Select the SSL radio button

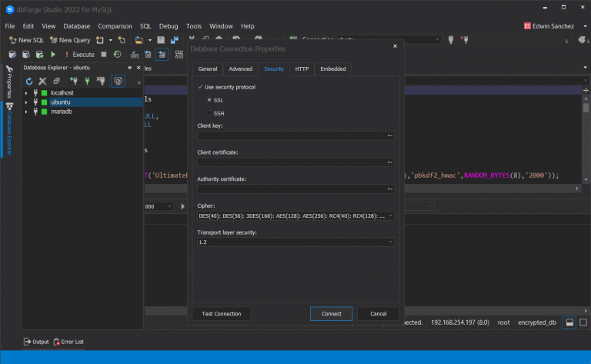(x=209, y=100)
